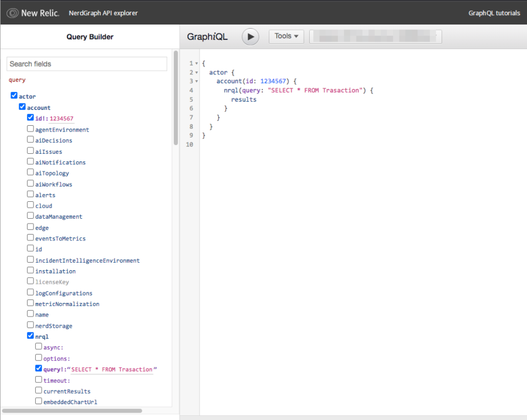This screenshot has width=527, height=420.
Task: Open the Tools dropdown menu
Action: click(286, 36)
